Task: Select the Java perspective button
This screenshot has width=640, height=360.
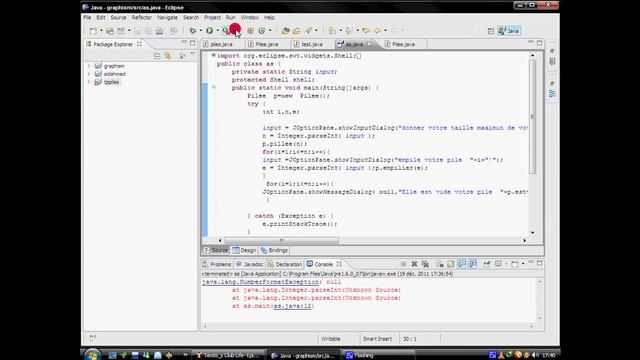Action: coord(509,31)
